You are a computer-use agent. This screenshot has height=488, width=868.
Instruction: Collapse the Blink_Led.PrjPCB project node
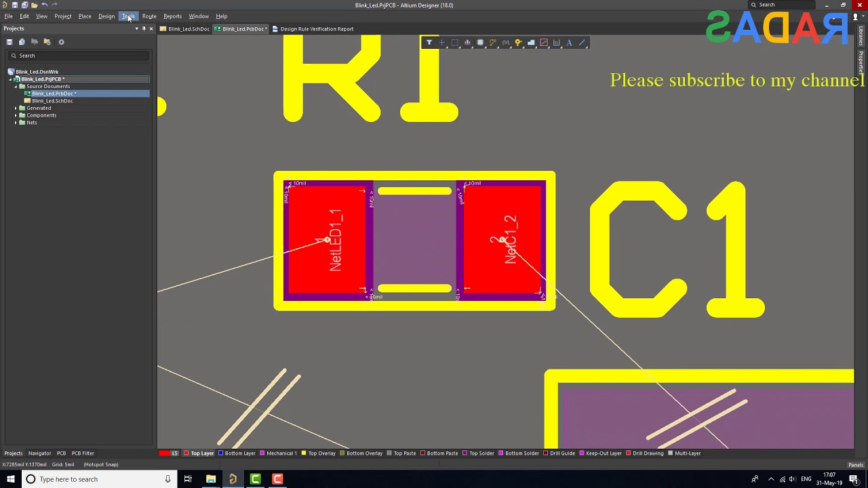click(11, 79)
